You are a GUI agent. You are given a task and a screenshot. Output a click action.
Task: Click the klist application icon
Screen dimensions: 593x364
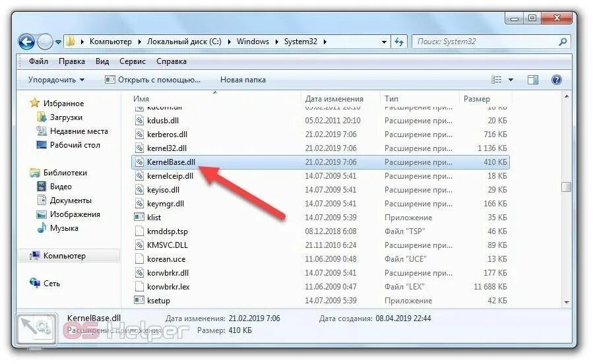tap(140, 218)
